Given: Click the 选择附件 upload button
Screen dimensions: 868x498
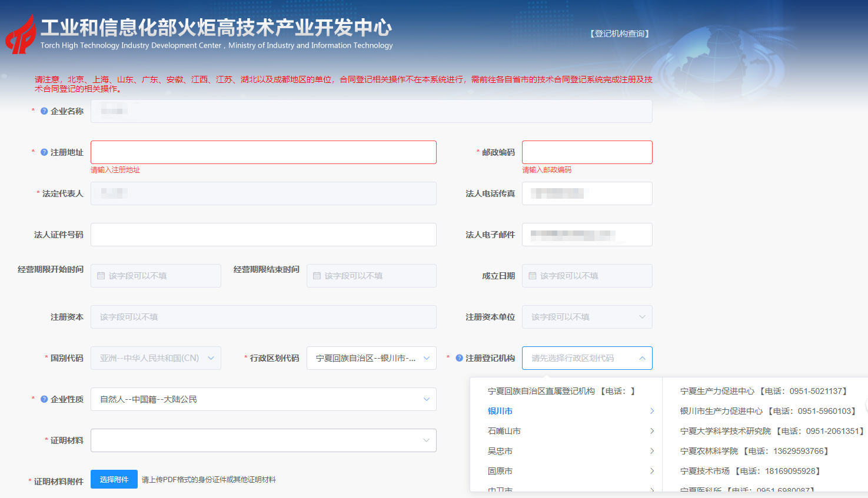Looking at the screenshot, I should [114, 479].
